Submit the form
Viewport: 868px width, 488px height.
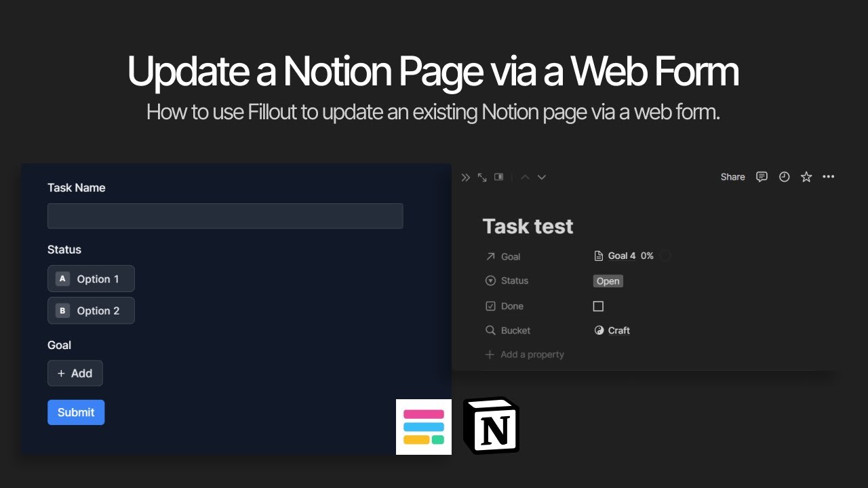coord(76,412)
